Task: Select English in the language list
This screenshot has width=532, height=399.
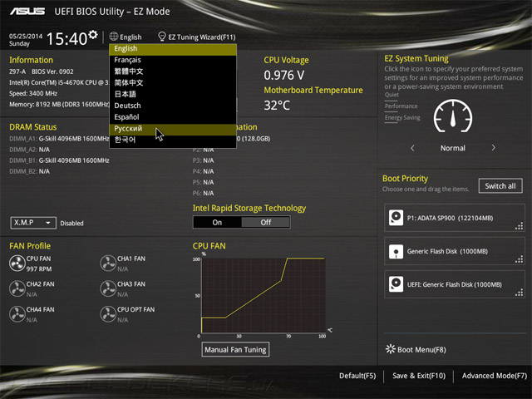Action: click(x=173, y=49)
